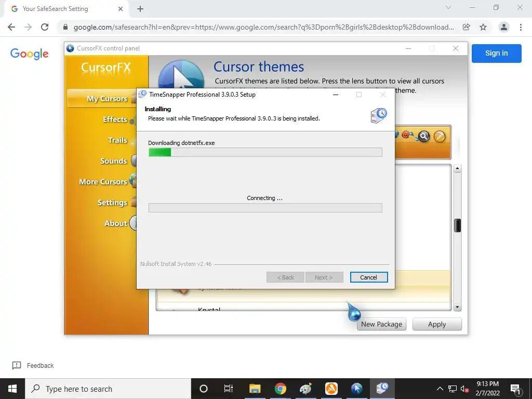Click the Google logo
The width and height of the screenshot is (532, 399).
click(30, 54)
